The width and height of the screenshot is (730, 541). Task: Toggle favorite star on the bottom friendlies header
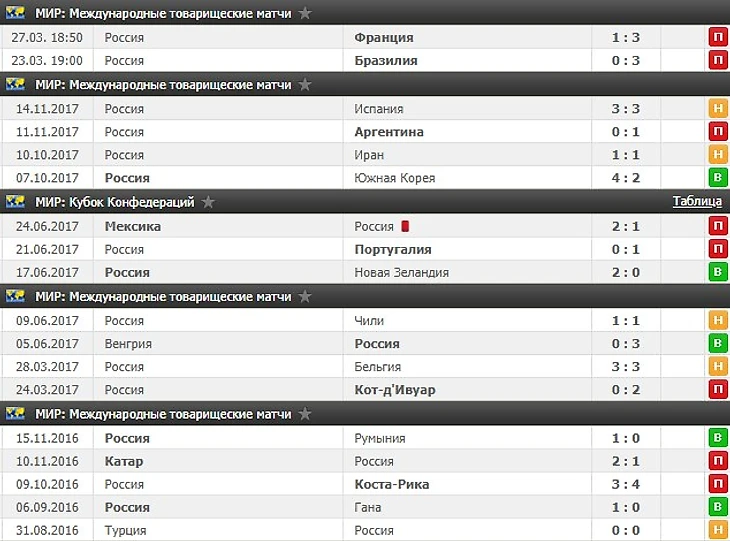pyautogui.click(x=305, y=413)
